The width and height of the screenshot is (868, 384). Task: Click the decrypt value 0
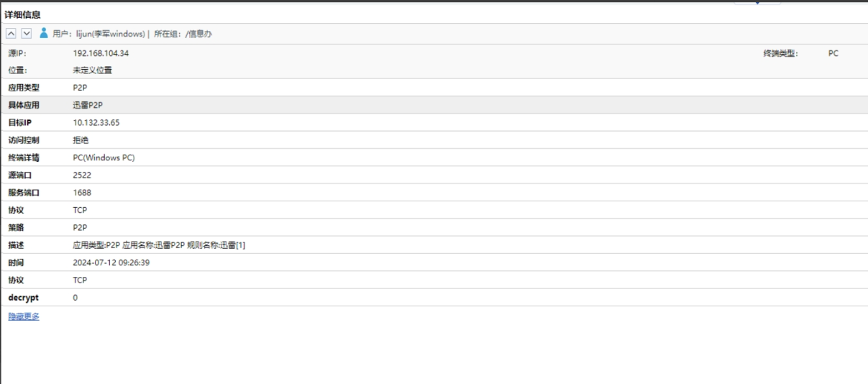click(76, 298)
